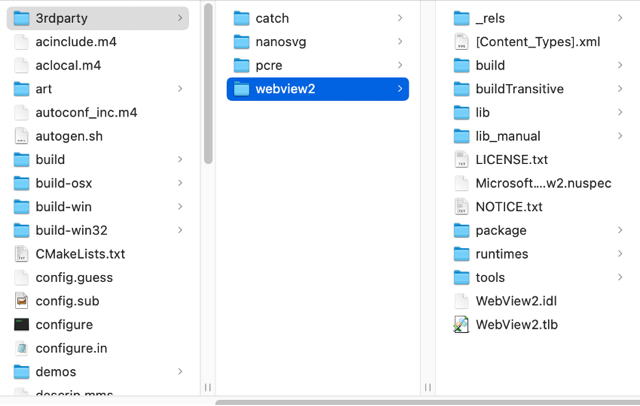The width and height of the screenshot is (640, 406).
Task: Select CMakeLists.txt in the first column
Action: (x=80, y=254)
